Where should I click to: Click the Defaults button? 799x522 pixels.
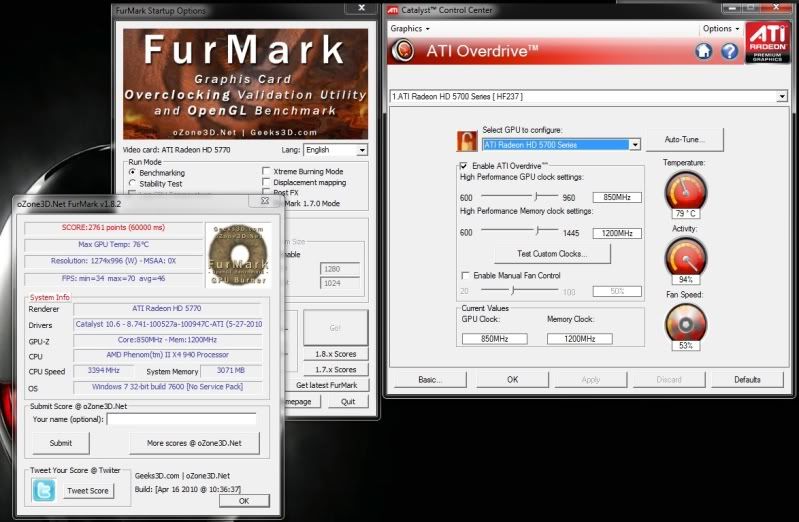coord(748,380)
